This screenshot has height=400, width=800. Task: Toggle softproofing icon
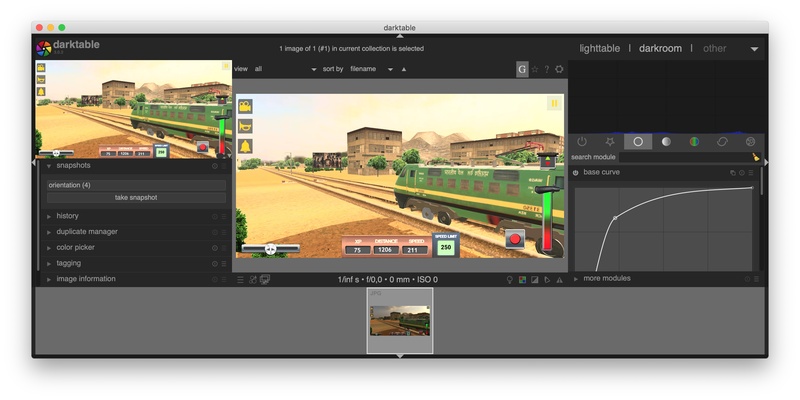[547, 280]
